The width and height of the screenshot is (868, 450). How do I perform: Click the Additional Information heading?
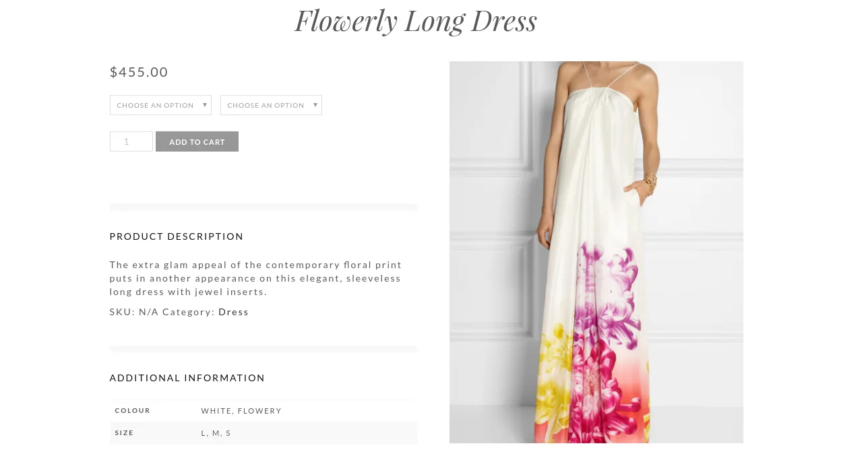coord(187,378)
